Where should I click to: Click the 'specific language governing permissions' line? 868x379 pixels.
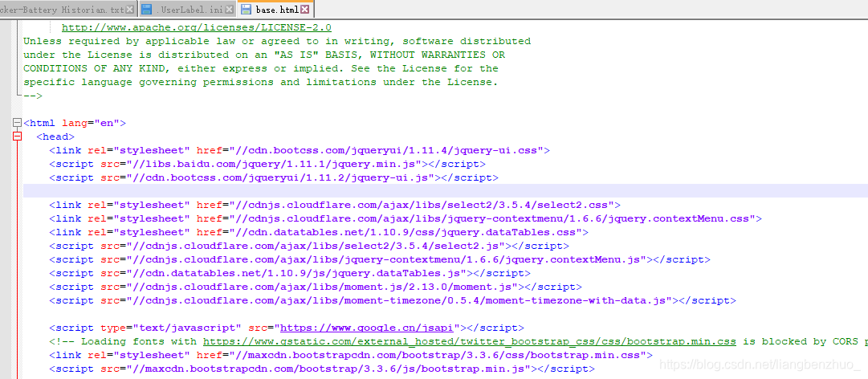tap(261, 82)
